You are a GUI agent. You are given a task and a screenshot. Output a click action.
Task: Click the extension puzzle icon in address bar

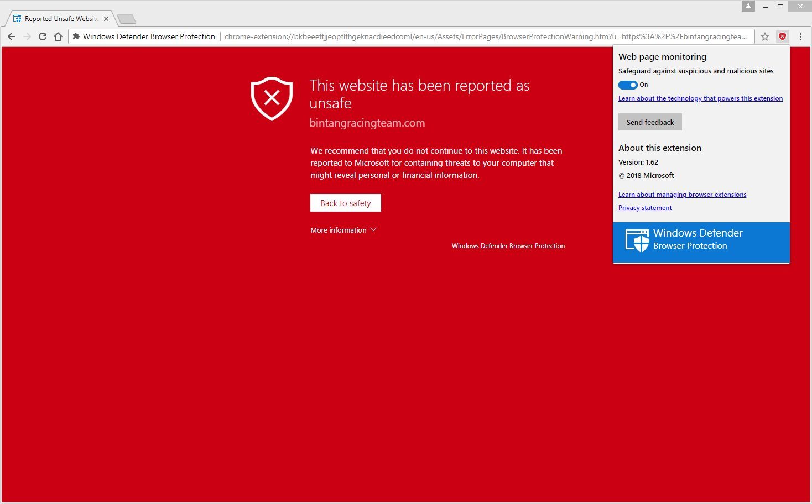pos(76,36)
